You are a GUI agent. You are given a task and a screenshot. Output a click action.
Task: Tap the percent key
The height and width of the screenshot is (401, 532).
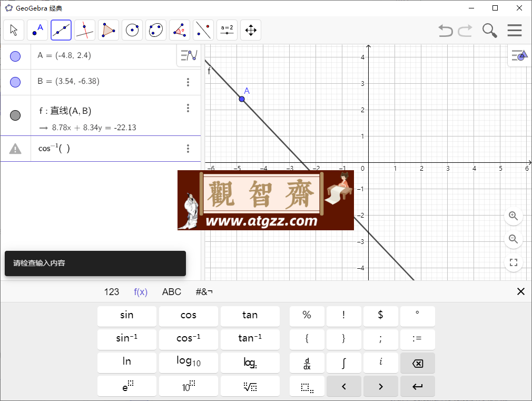307,316
